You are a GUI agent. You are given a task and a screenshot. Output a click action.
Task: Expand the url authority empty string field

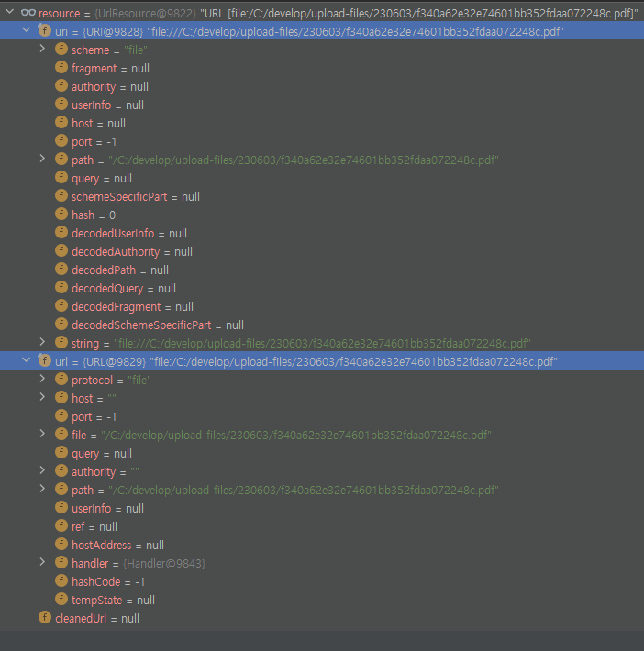(x=42, y=470)
